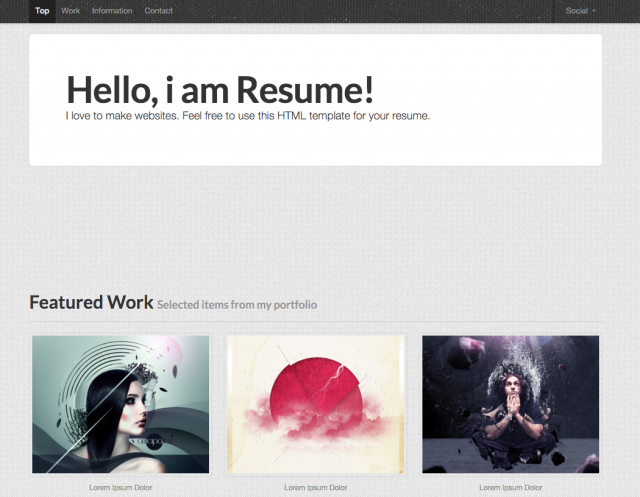Click the Featured Work heading
This screenshot has height=497, width=640.
pyautogui.click(x=91, y=302)
